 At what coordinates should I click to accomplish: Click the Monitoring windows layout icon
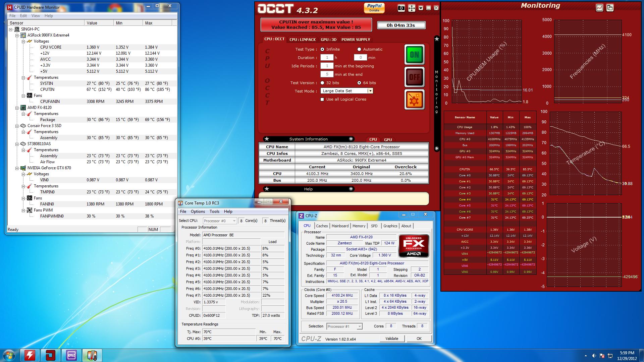pos(610,8)
